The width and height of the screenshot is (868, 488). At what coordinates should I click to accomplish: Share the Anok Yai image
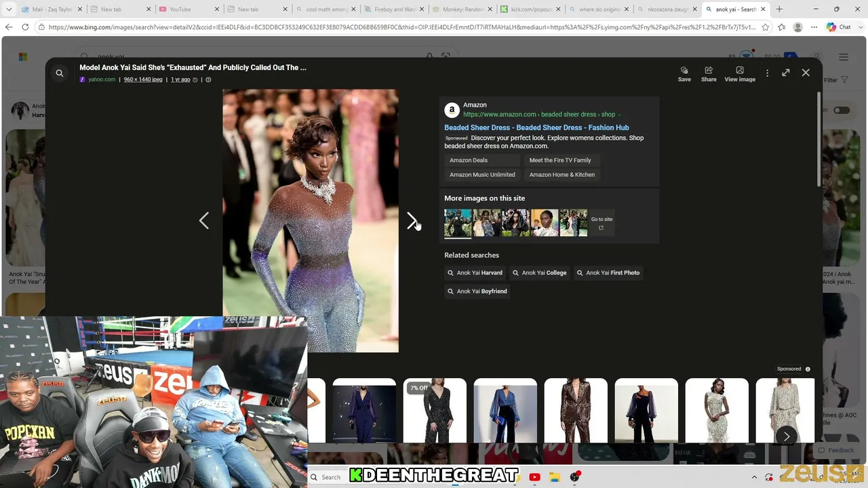(x=709, y=74)
